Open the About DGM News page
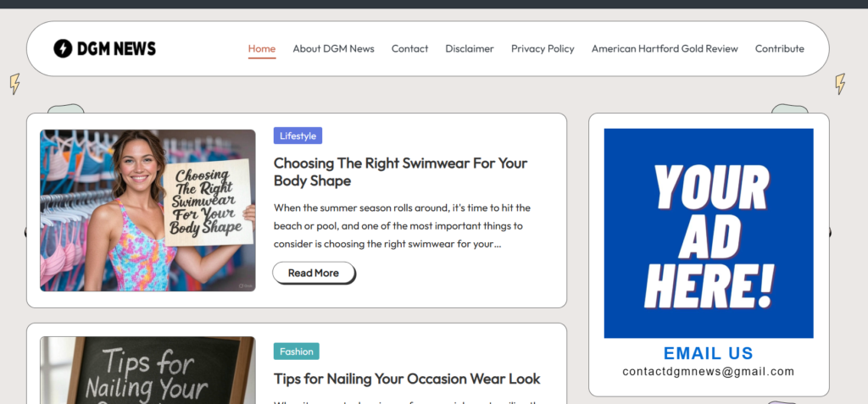This screenshot has height=404, width=868. (333, 49)
